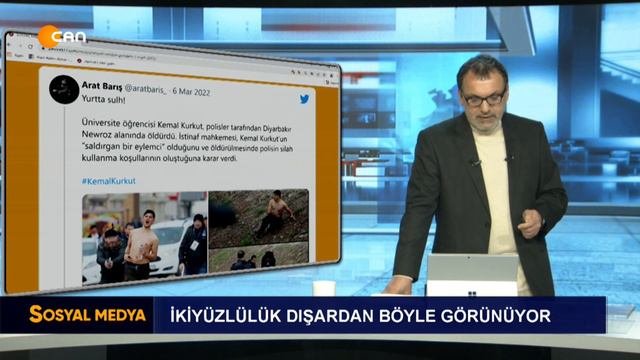Open the bottom-right tweet photo of crouching people

(x=258, y=257)
